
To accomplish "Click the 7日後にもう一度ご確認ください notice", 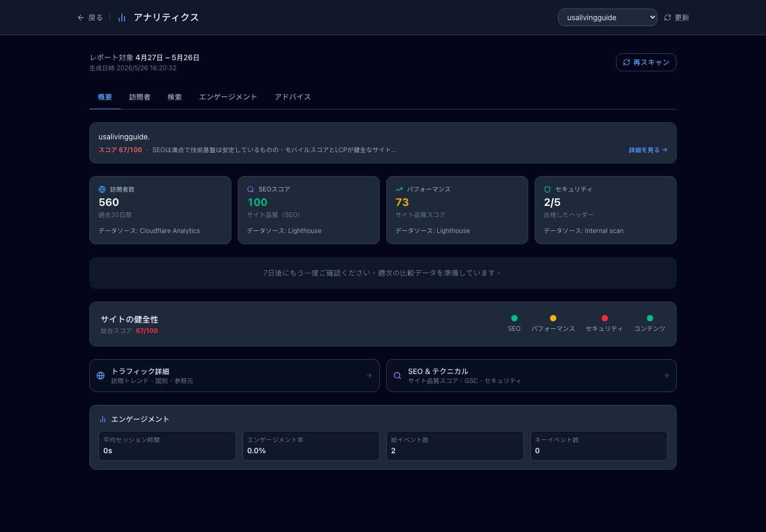I will pyautogui.click(x=383, y=273).
